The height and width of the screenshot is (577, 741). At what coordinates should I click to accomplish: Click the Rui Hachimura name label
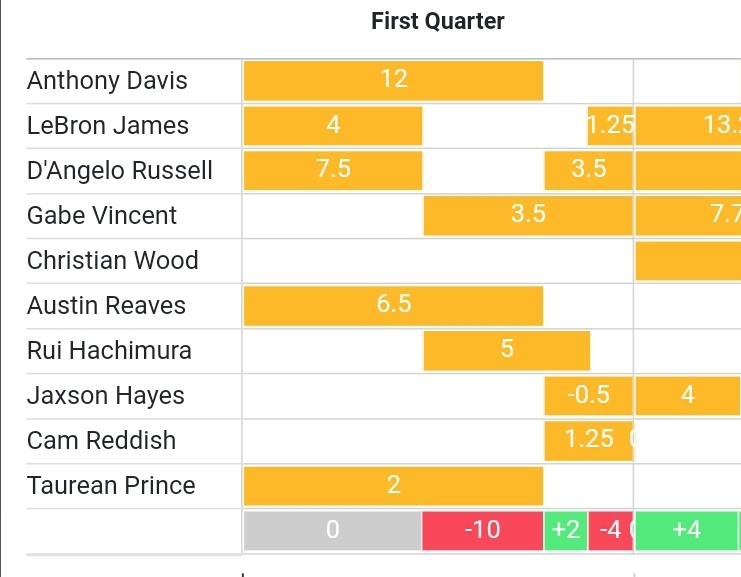[109, 351]
